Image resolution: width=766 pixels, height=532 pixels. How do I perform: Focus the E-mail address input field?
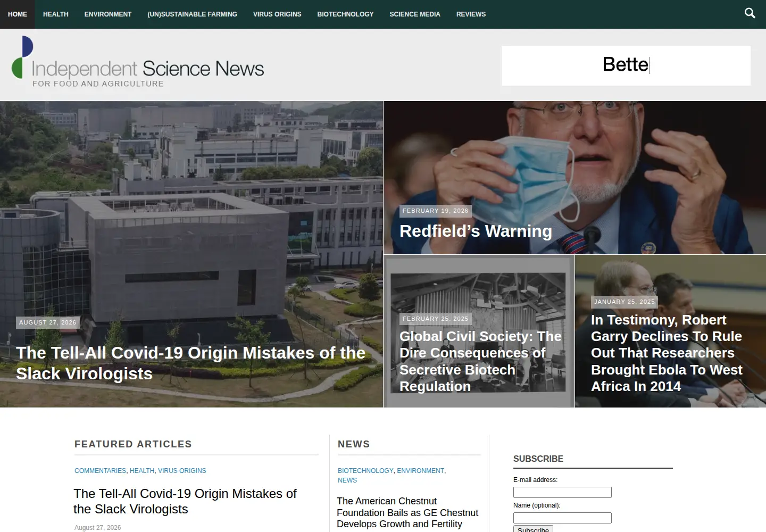pyautogui.click(x=562, y=492)
